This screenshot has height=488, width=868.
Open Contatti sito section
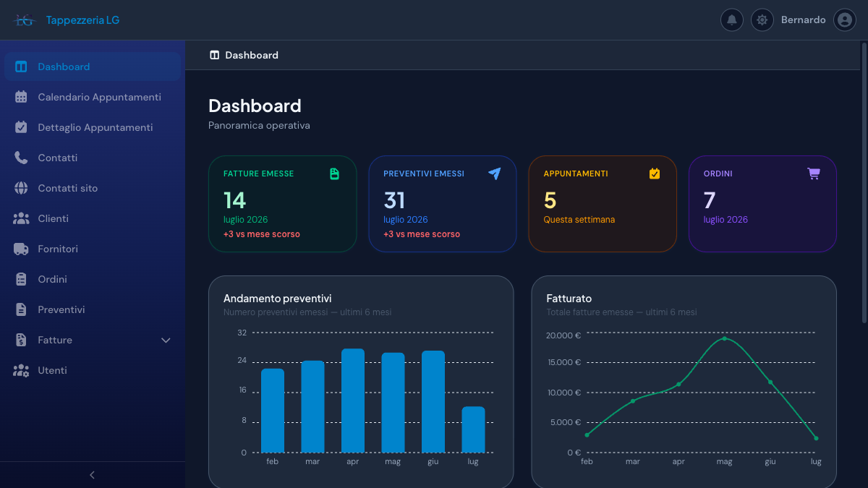pos(93,188)
